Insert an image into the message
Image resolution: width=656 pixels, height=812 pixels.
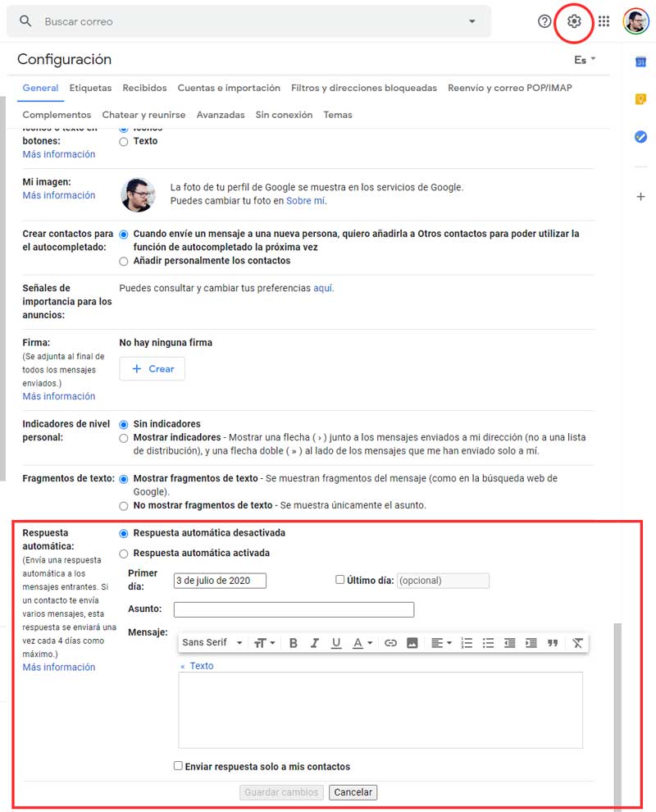(x=412, y=643)
